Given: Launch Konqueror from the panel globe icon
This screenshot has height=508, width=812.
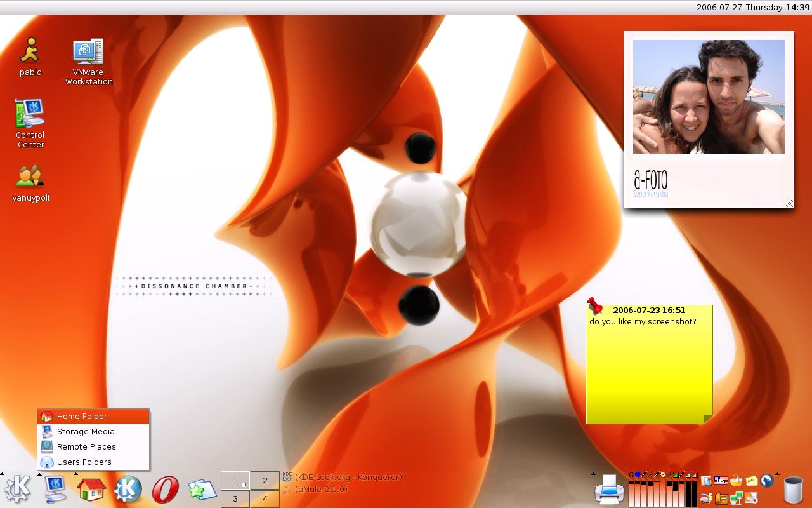Looking at the screenshot, I should click(128, 490).
